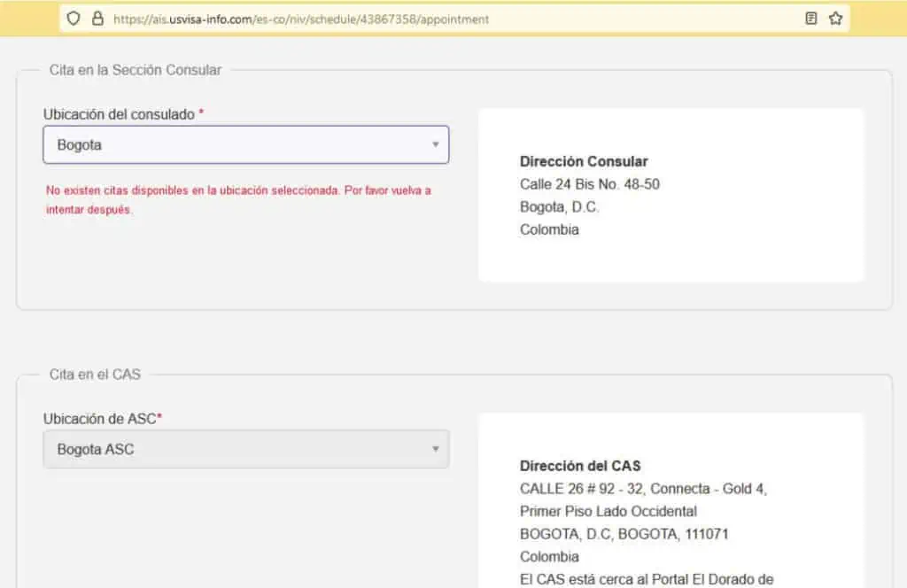Click the arrow on the Bogota ASC selector
The image size is (907, 588).
pos(436,449)
